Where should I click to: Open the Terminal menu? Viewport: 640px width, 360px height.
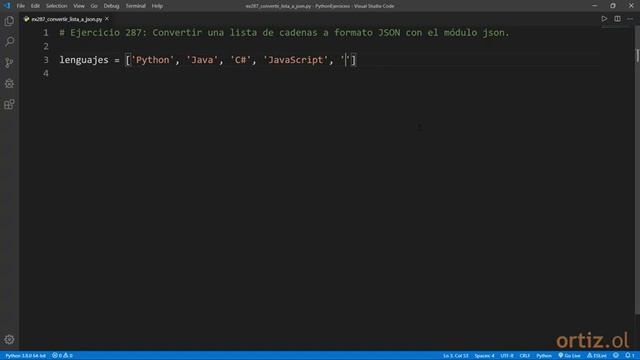click(x=136, y=6)
